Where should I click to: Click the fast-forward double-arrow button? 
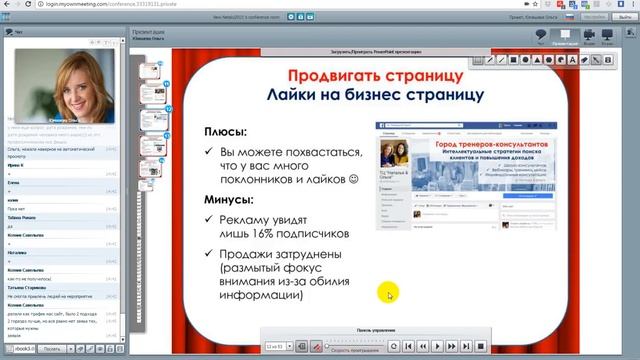click(x=452, y=347)
